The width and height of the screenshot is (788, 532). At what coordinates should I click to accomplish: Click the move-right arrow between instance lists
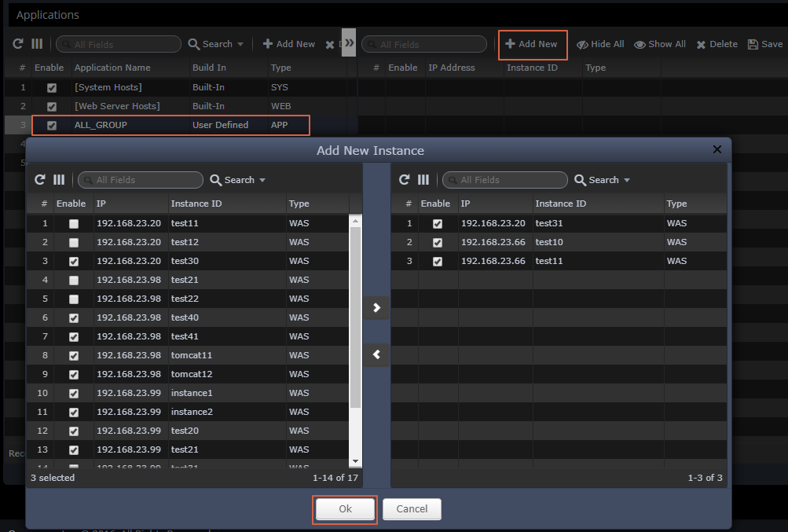point(376,308)
